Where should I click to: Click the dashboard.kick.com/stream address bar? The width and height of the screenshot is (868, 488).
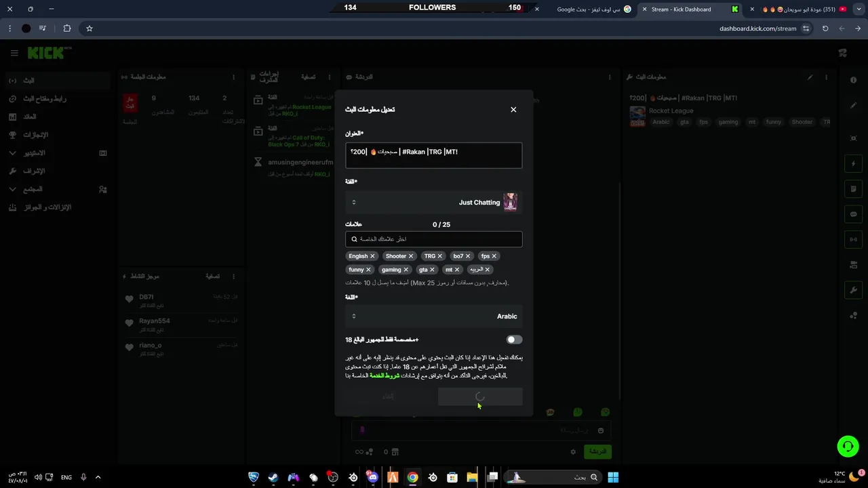[758, 28]
